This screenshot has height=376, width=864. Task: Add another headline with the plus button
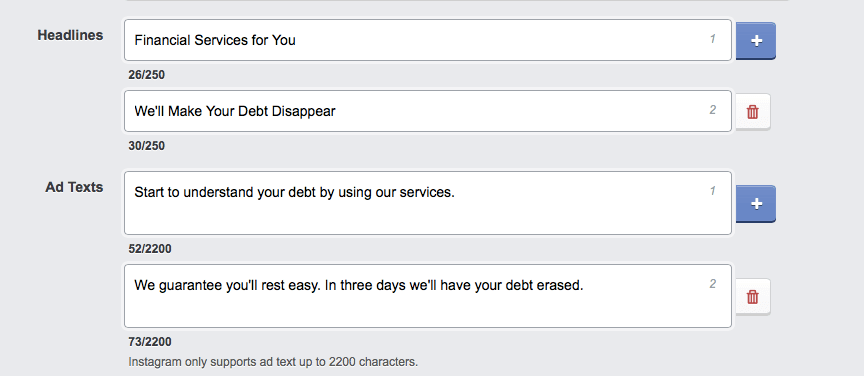pyautogui.click(x=756, y=40)
